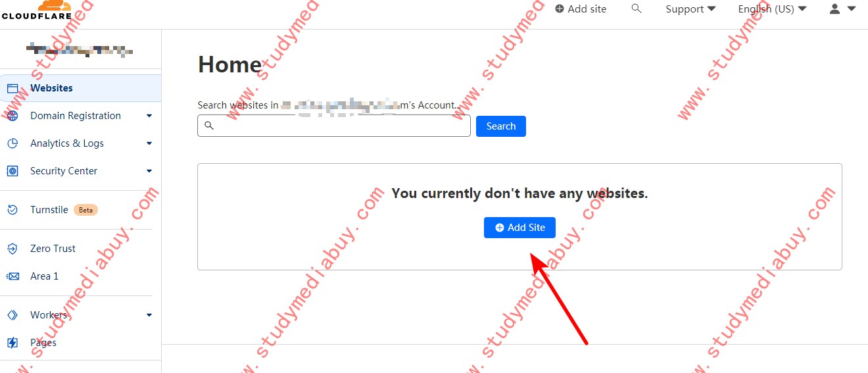This screenshot has height=373, width=868.
Task: Click the Pages lightning bolt icon
Action: point(12,343)
